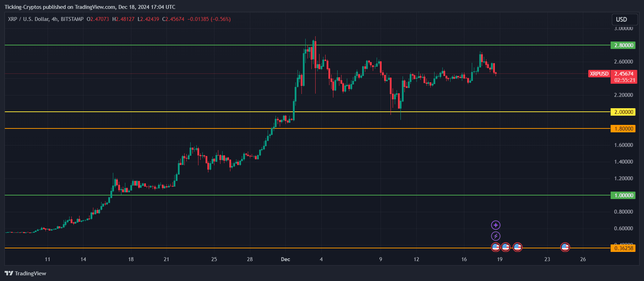Click the Dec label on time axis
This screenshot has height=281, width=644.
285,259
